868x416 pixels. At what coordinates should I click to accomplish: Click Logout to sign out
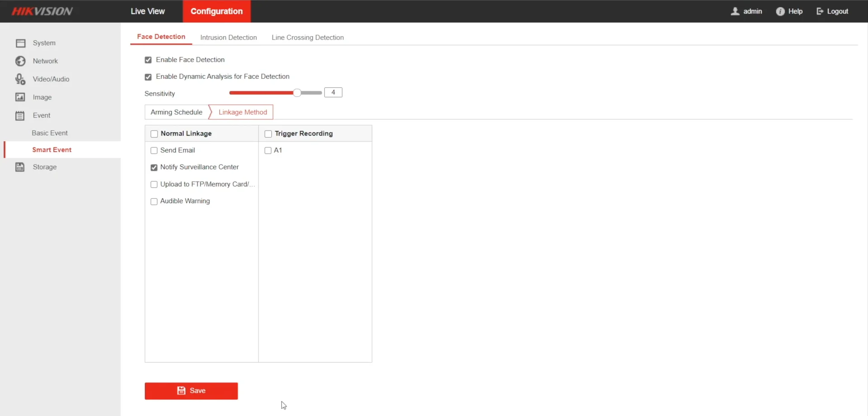tap(838, 11)
